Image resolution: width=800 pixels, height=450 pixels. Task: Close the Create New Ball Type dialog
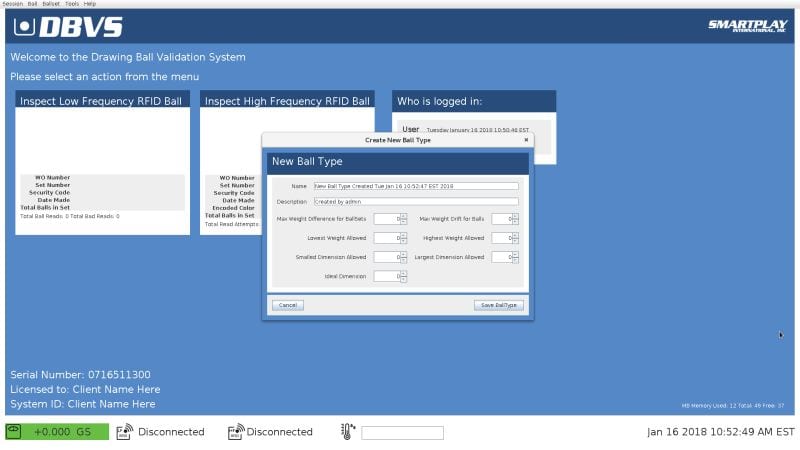[x=526, y=140]
